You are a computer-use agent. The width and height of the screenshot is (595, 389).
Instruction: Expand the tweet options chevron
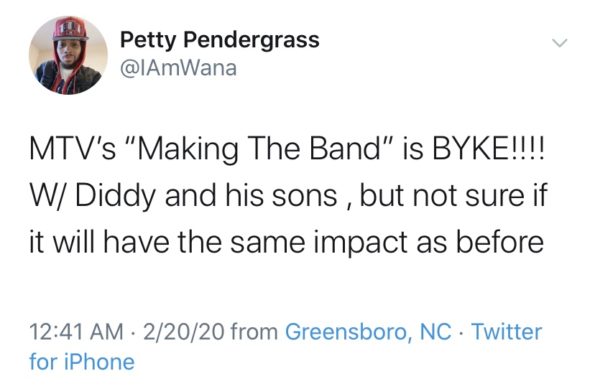(x=559, y=43)
